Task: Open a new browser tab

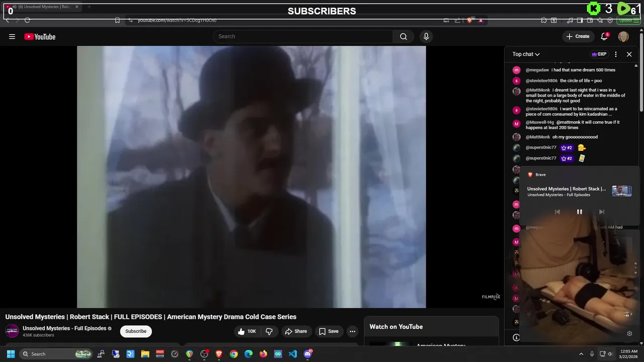Action: point(89,7)
